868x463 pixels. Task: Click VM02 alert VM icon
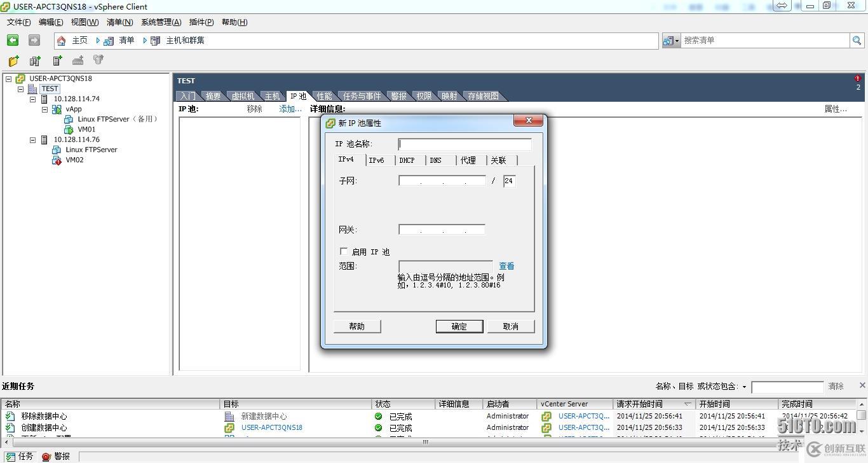point(57,160)
